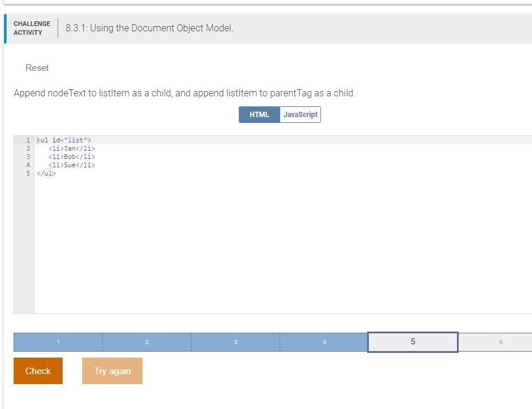Open step 3 in the progress bar
The width and height of the screenshot is (532, 409).
tap(235, 342)
